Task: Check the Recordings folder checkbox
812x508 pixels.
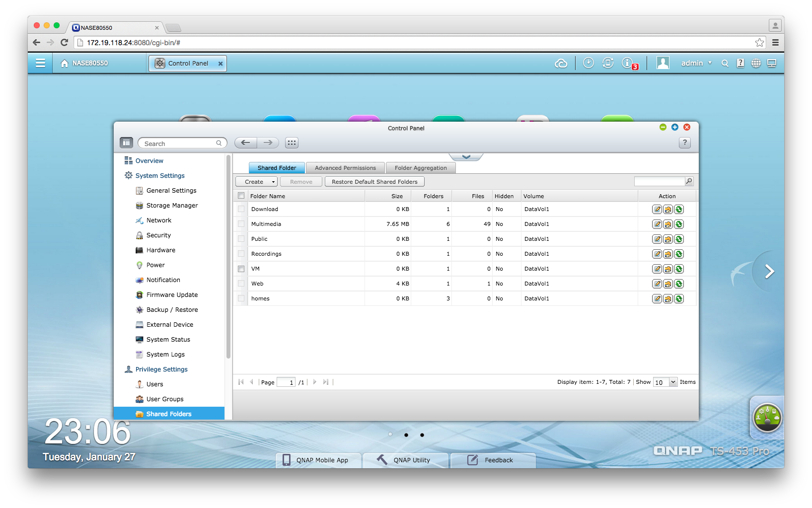Action: [241, 254]
